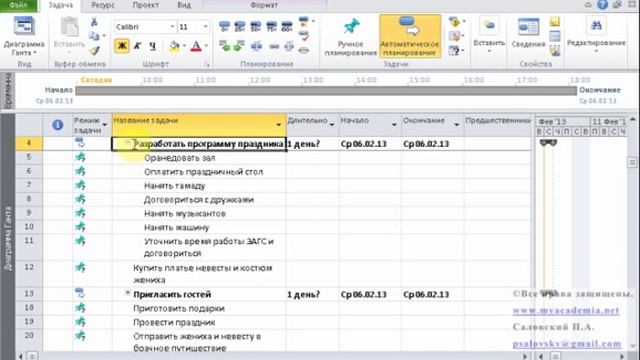Viewport: 640px width, 360px height.
Task: Open the Длительность column dropdown
Action: click(x=332, y=124)
